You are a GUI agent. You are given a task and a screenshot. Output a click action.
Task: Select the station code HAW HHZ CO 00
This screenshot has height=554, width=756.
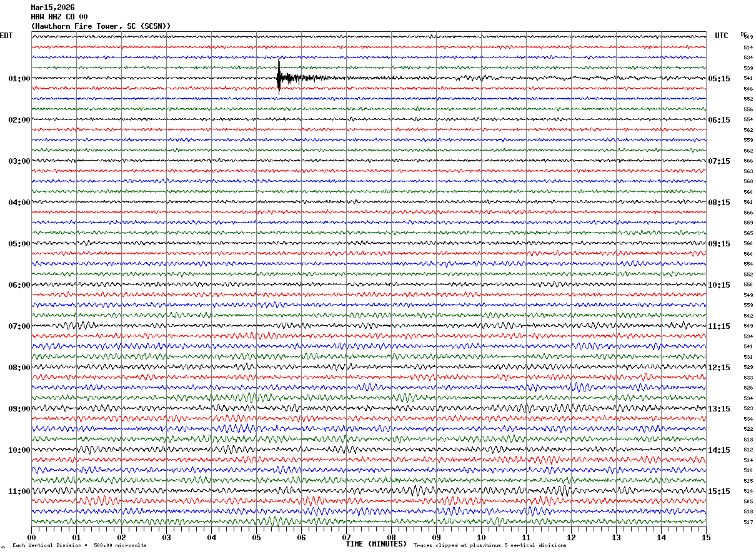pyautogui.click(x=59, y=17)
